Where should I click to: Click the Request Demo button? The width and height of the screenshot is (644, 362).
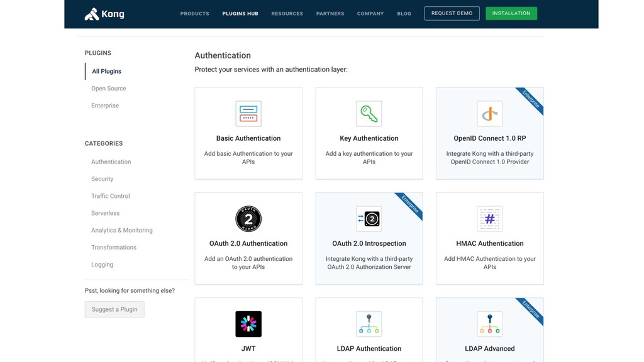tap(452, 13)
